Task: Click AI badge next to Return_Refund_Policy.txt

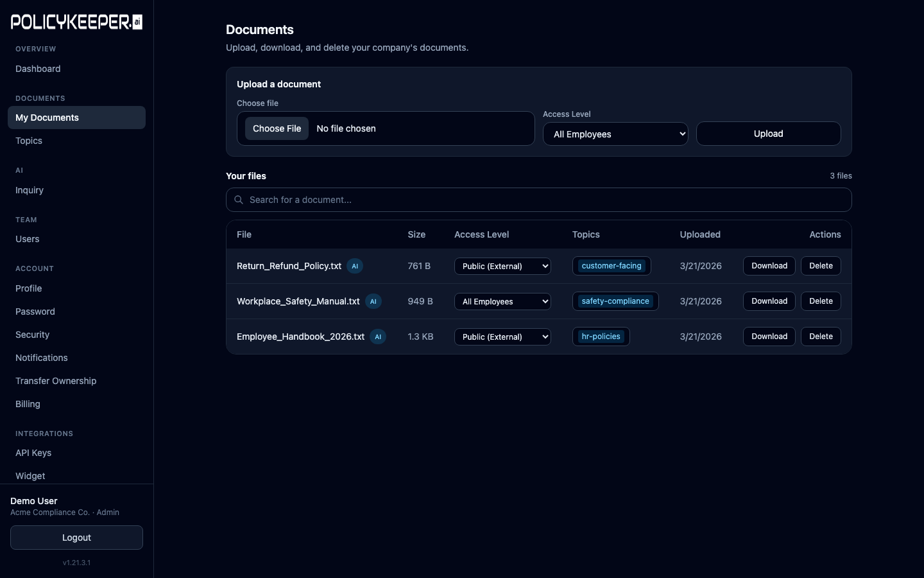Action: point(355,266)
